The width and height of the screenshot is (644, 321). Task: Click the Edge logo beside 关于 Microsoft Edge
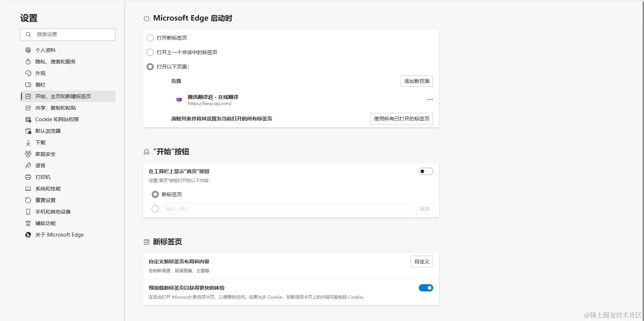[28, 235]
